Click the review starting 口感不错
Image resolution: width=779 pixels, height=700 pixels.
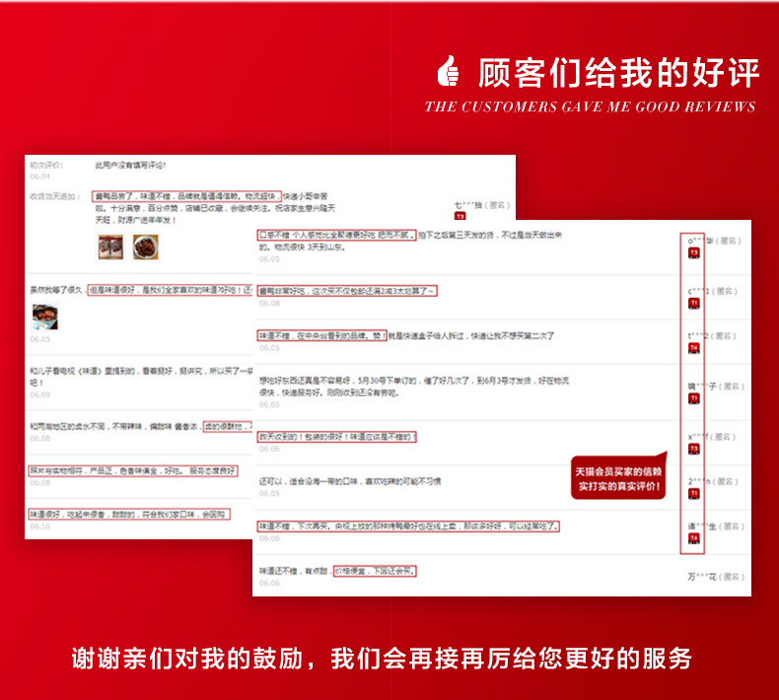[x=410, y=241]
